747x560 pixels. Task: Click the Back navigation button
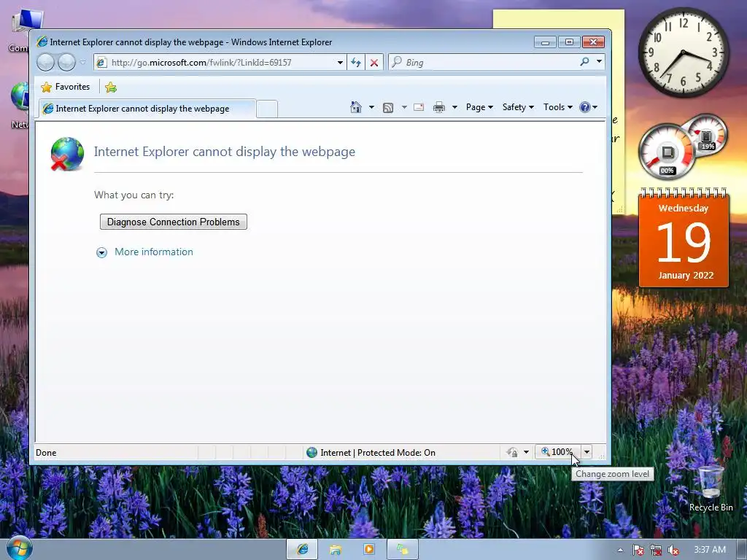tap(46, 63)
